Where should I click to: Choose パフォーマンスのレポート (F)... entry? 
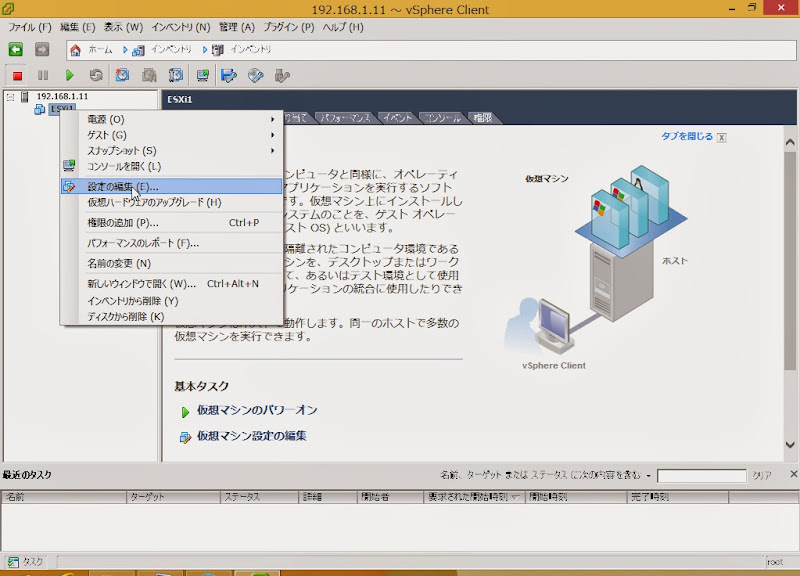tap(171, 243)
